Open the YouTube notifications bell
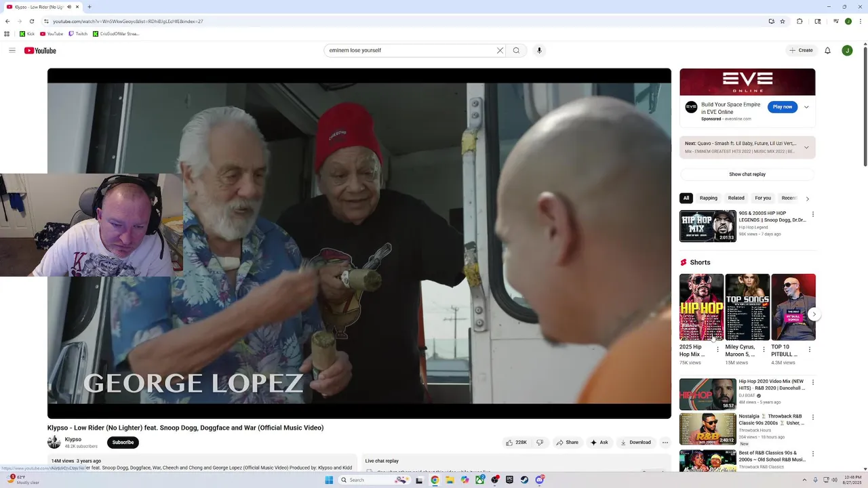The height and width of the screenshot is (488, 868). [827, 50]
